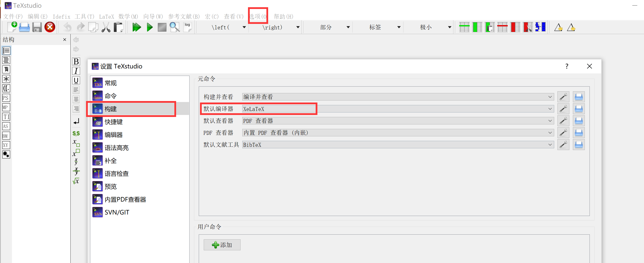Viewport: 644px width, 263px height.
Task: Expand the 默认查看器 combo box
Action: click(398, 121)
